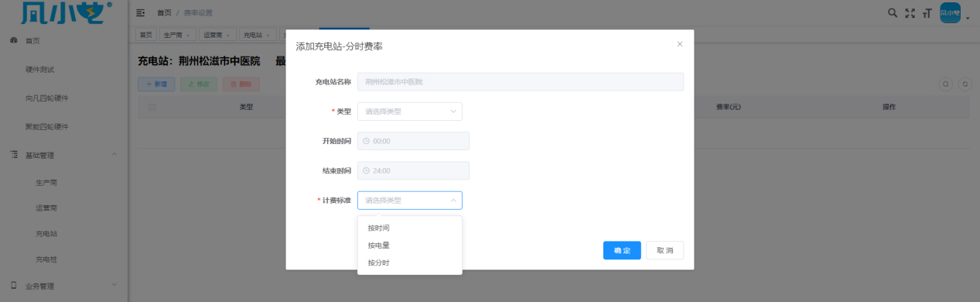This screenshot has height=302, width=980.
Task: Click the 首页 breadcrumb link
Action: tap(164, 12)
